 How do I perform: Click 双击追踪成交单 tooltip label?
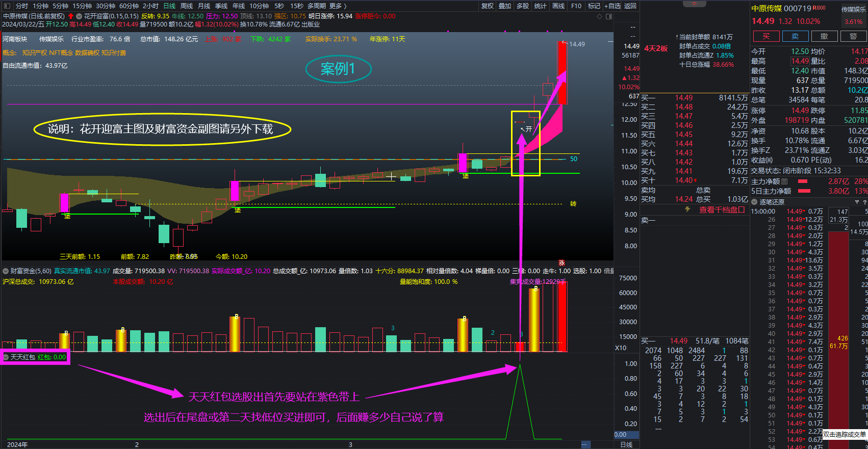[845, 434]
